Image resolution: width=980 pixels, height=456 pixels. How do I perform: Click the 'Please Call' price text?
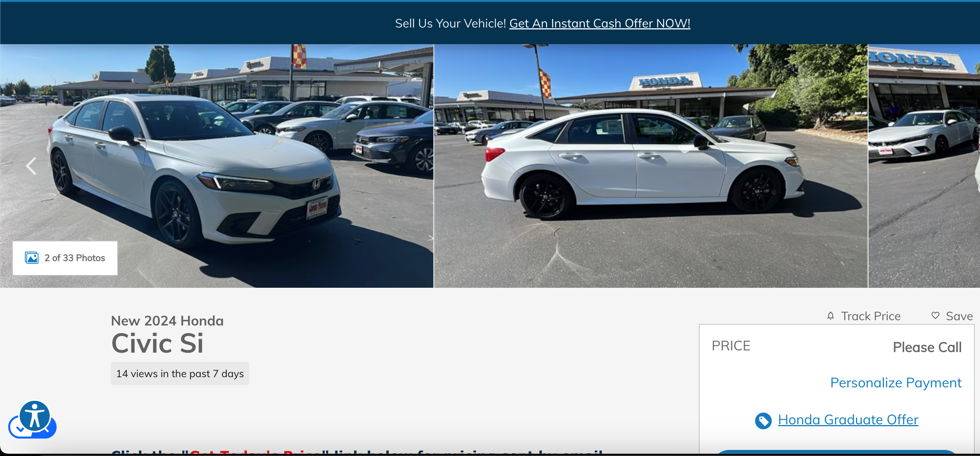pyautogui.click(x=927, y=347)
